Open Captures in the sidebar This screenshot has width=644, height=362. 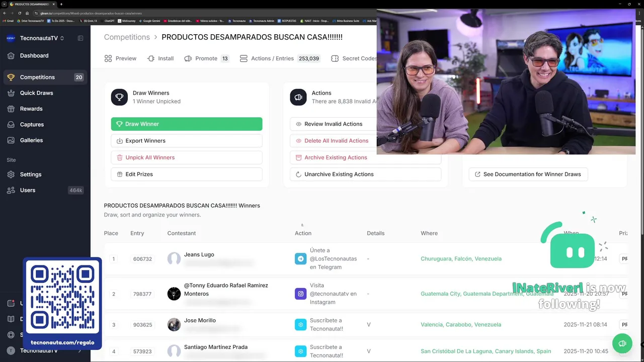point(45,125)
